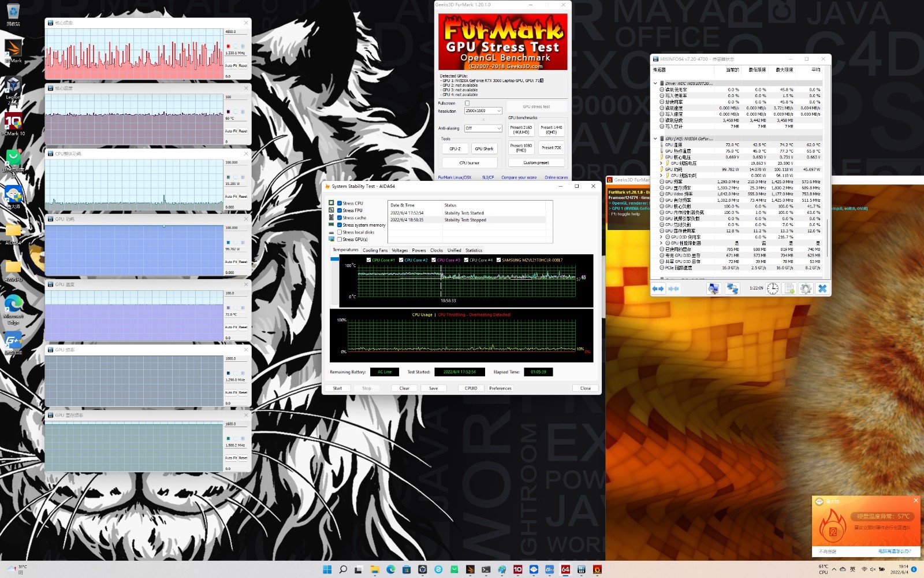Image resolution: width=924 pixels, height=578 pixels.
Task: Enable Stress GPU(s) checkbox
Action: pos(340,239)
